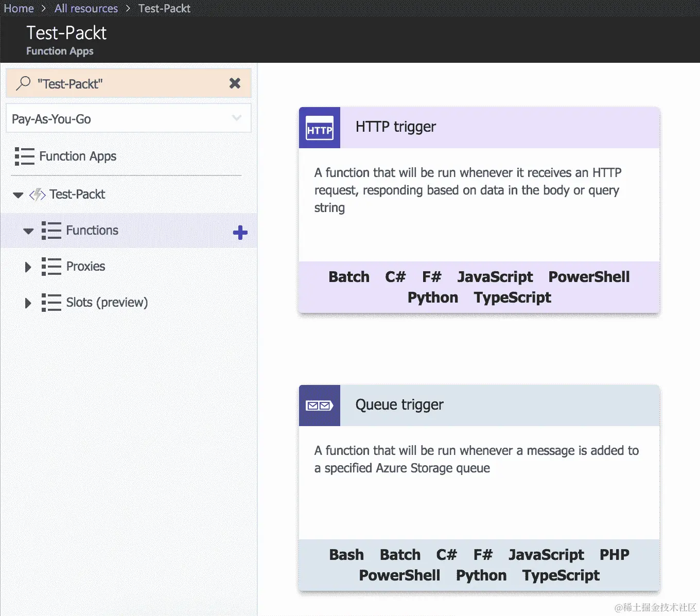Choose PowerShell for Queue trigger

click(399, 575)
